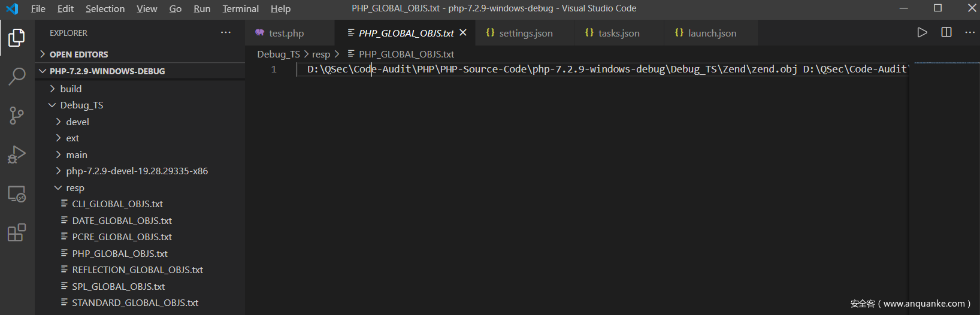Screen dimensions: 980x315
Task: Expand the build folder
Action: tap(70, 89)
